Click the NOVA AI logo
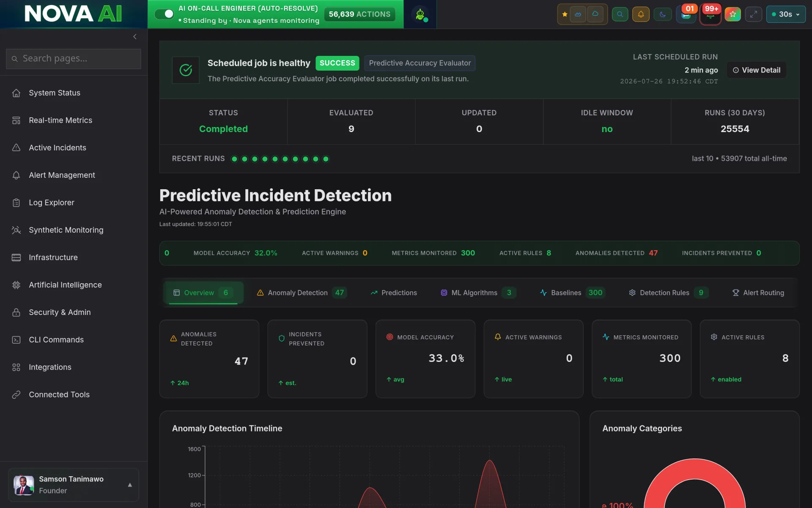The image size is (812, 508). click(73, 14)
